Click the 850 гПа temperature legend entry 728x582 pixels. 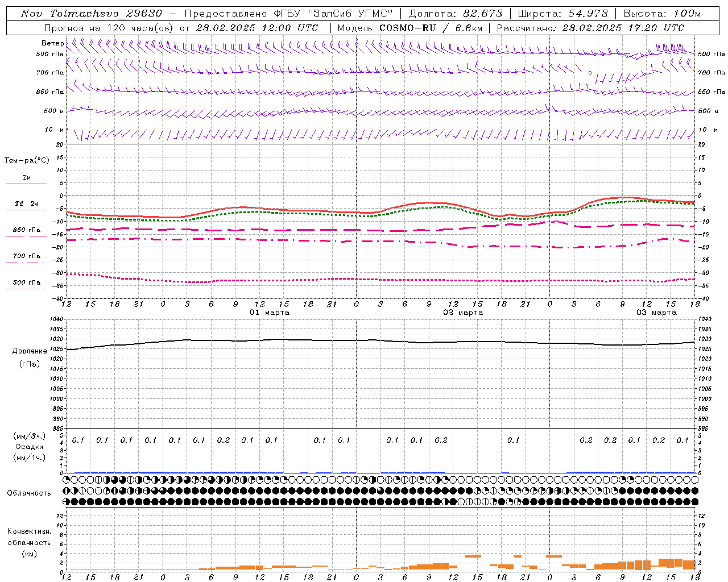(x=26, y=230)
